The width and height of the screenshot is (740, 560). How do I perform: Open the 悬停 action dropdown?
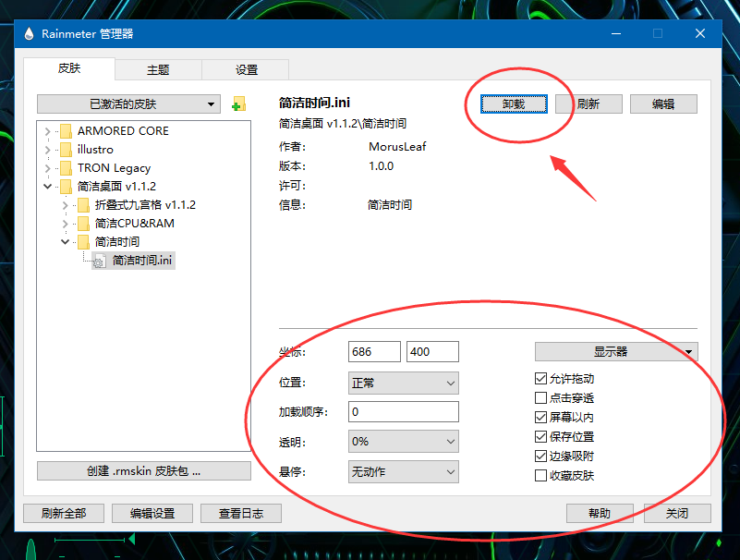tap(403, 473)
